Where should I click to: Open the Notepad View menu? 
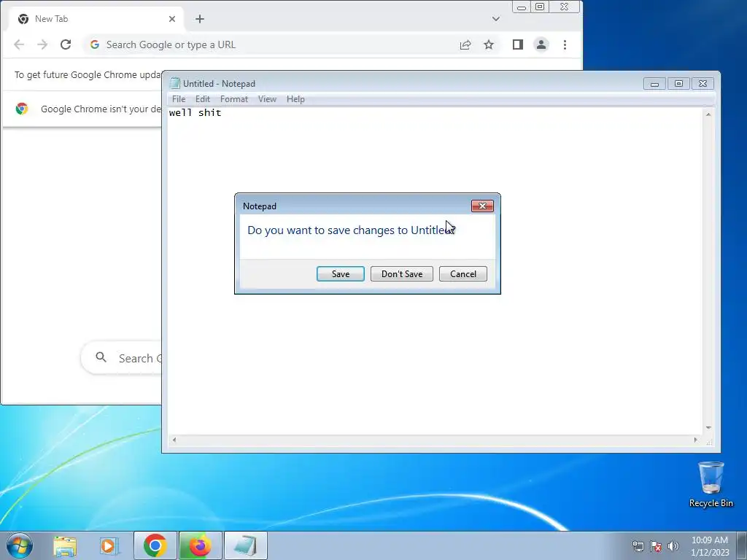point(267,99)
